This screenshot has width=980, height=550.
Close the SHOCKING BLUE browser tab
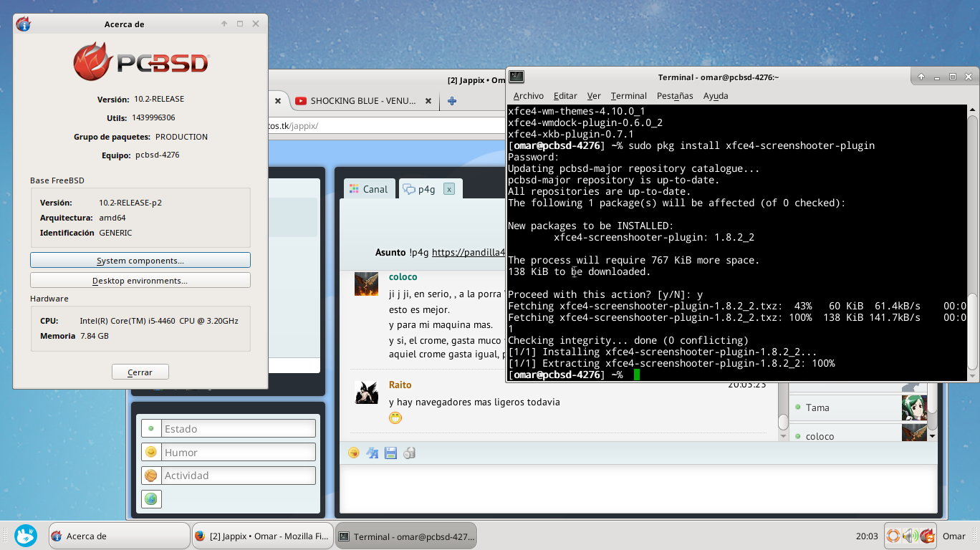(428, 101)
